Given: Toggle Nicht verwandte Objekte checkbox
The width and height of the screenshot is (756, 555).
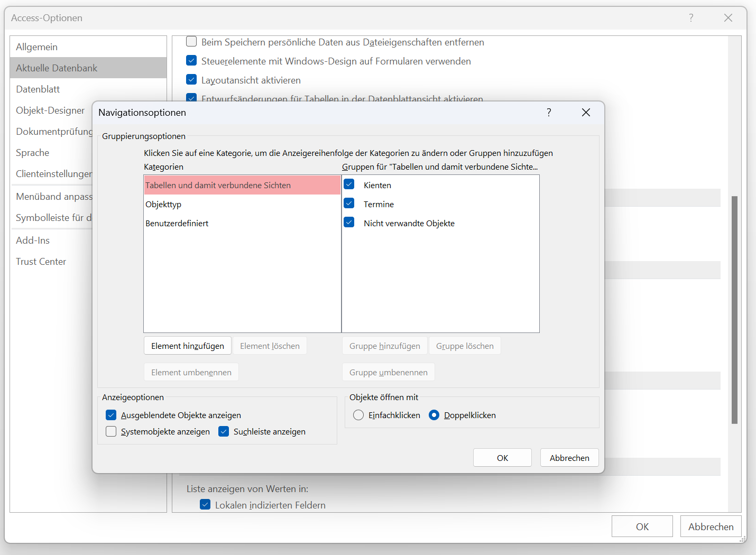Looking at the screenshot, I should click(349, 223).
